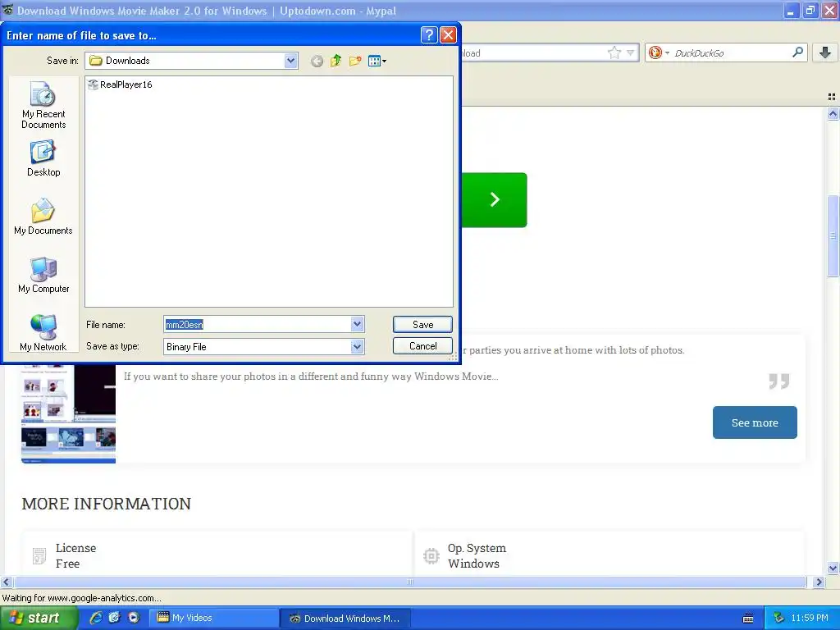
Task: Open the Windows start menu
Action: point(39,618)
